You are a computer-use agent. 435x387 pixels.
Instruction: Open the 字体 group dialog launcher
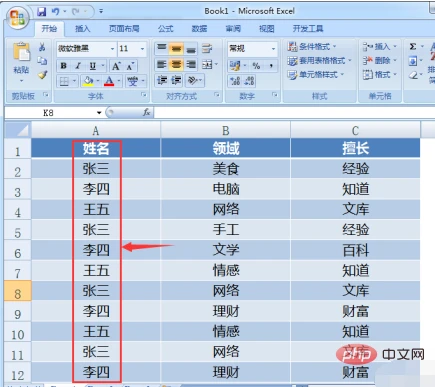[144, 95]
